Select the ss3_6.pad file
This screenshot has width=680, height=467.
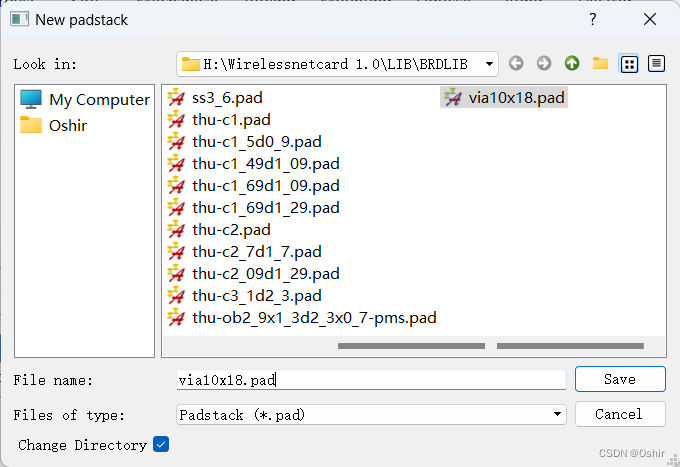point(227,98)
